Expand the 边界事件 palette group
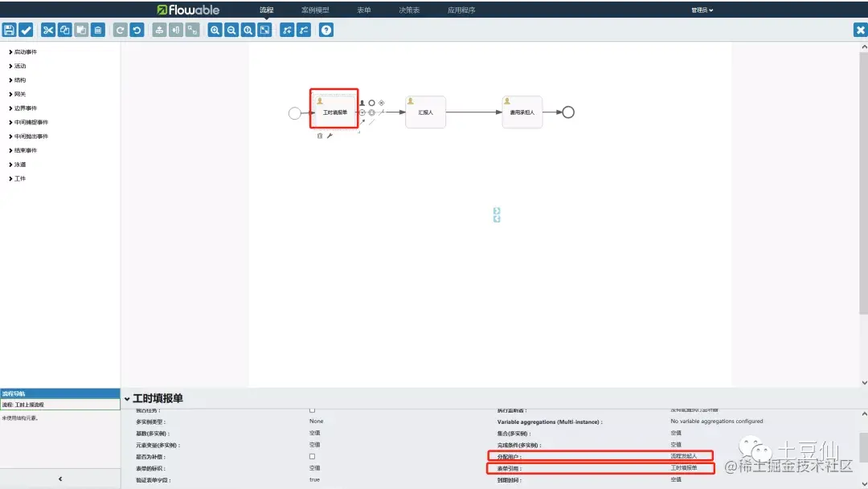The width and height of the screenshot is (868, 489). click(x=23, y=108)
